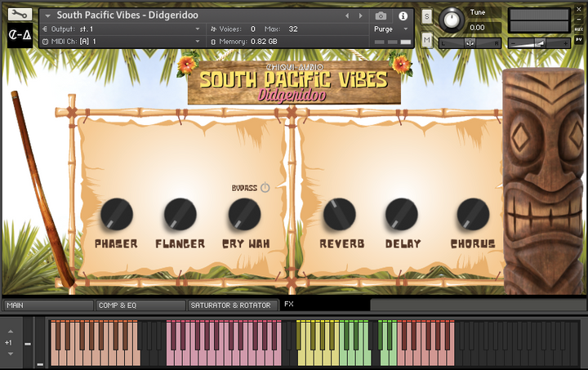Click the Tune knob
The width and height of the screenshot is (588, 370).
point(452,20)
